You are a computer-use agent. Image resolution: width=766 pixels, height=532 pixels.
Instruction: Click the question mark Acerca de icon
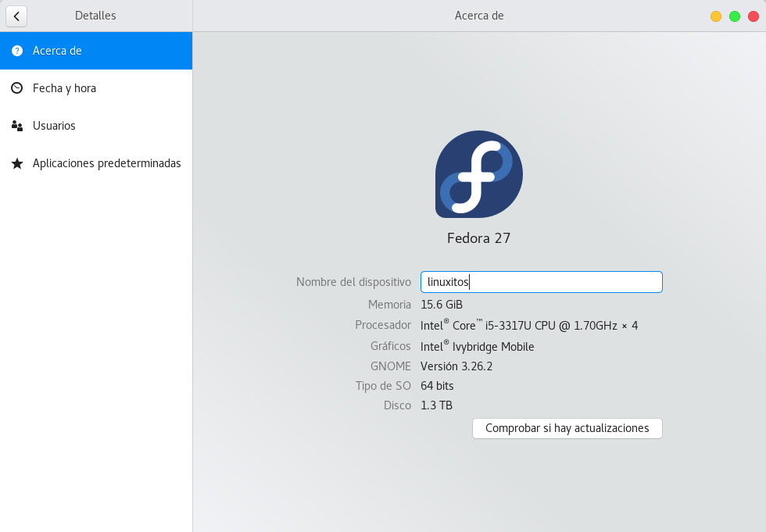(x=17, y=51)
